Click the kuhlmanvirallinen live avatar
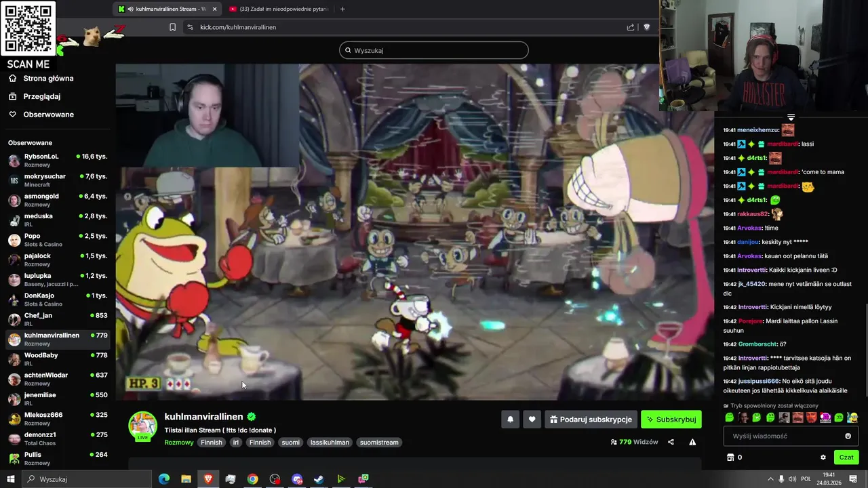 click(x=143, y=426)
